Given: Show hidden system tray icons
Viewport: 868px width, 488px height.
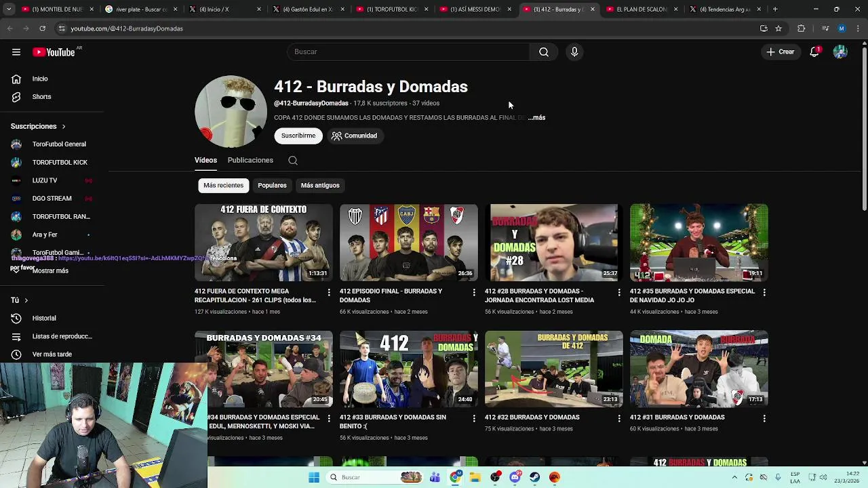Looking at the screenshot, I should coord(734,477).
